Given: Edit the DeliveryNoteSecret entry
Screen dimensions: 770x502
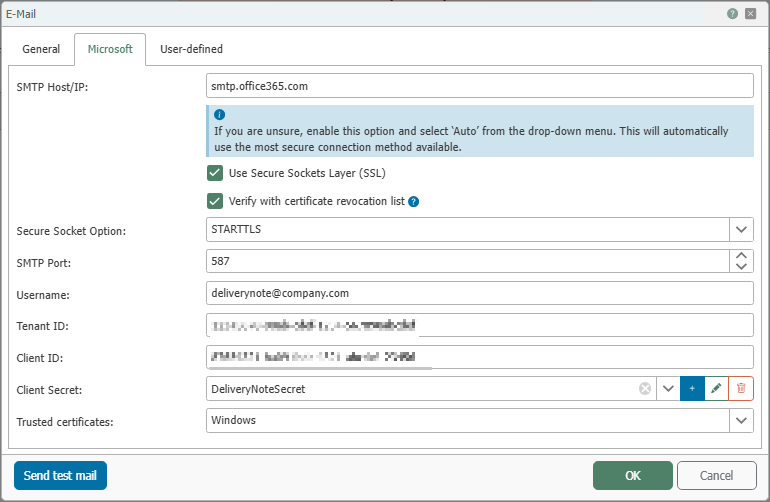Looking at the screenshot, I should 716,389.
